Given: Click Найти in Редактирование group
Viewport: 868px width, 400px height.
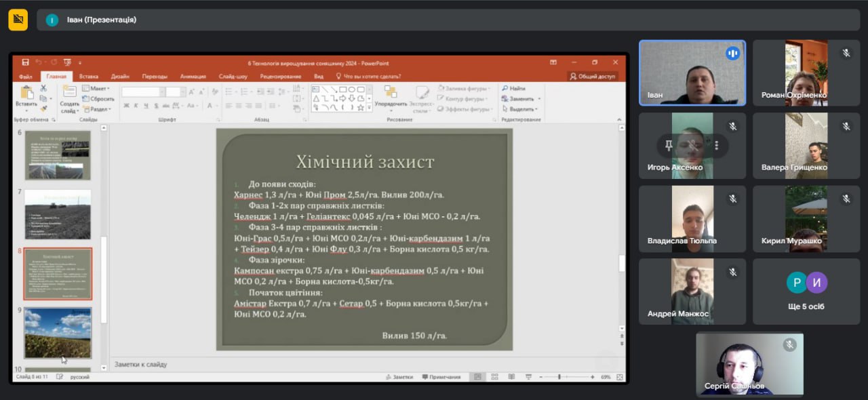Looking at the screenshot, I should [x=514, y=88].
